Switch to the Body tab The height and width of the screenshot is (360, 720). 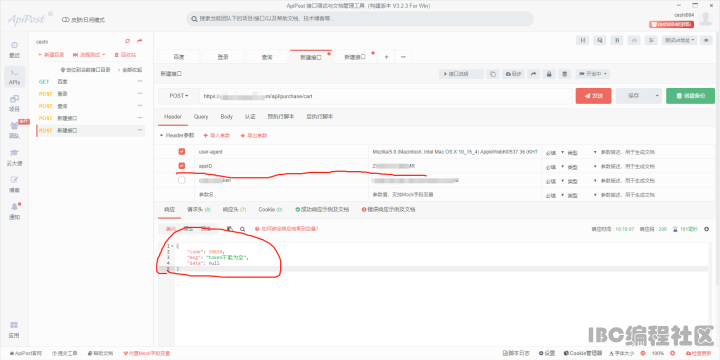[x=226, y=117]
